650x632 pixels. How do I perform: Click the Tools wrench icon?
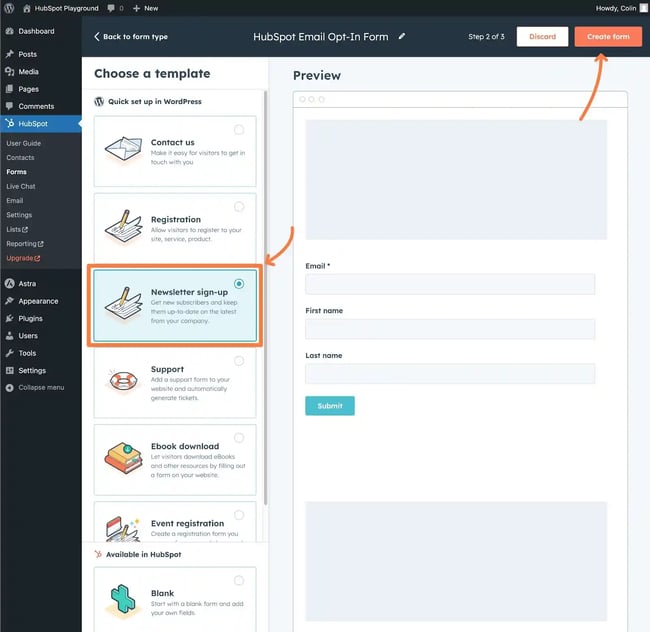pyautogui.click(x=10, y=353)
